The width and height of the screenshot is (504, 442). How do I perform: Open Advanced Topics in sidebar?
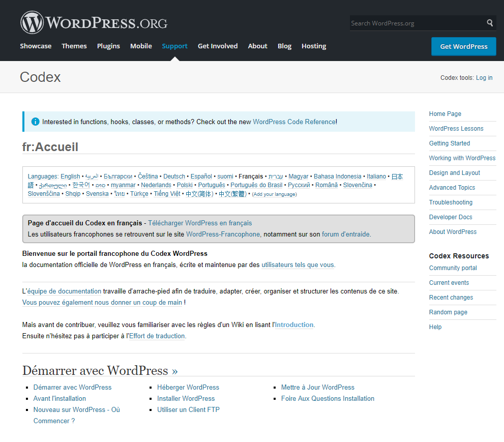(x=452, y=187)
